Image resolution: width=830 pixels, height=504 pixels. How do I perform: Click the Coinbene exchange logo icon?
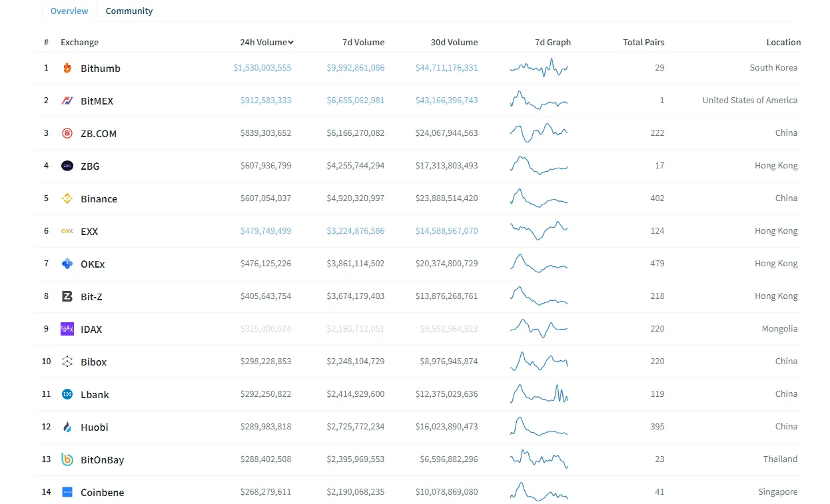pyautogui.click(x=67, y=492)
